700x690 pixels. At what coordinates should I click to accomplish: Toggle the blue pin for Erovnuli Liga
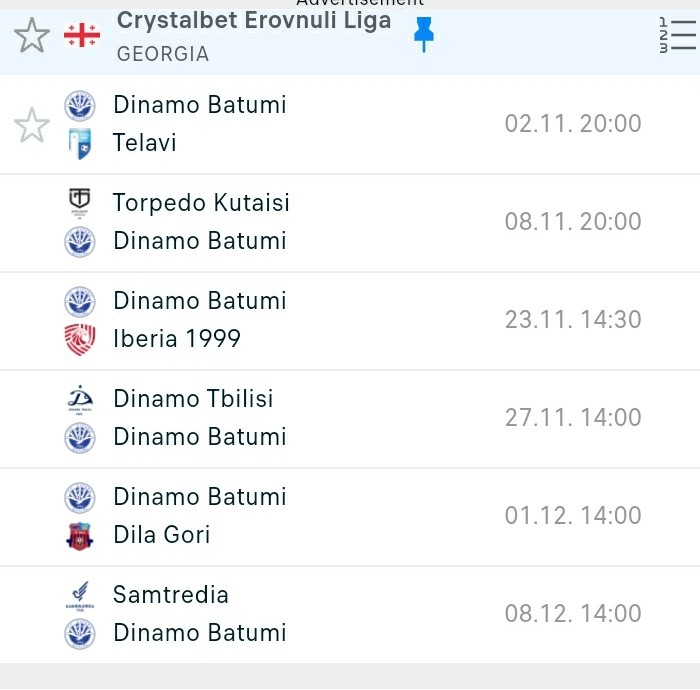[x=424, y=34]
